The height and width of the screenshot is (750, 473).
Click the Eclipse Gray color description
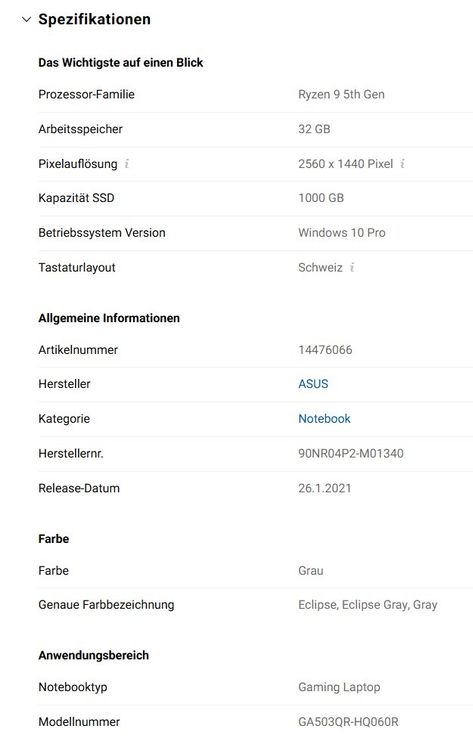pyautogui.click(x=368, y=605)
